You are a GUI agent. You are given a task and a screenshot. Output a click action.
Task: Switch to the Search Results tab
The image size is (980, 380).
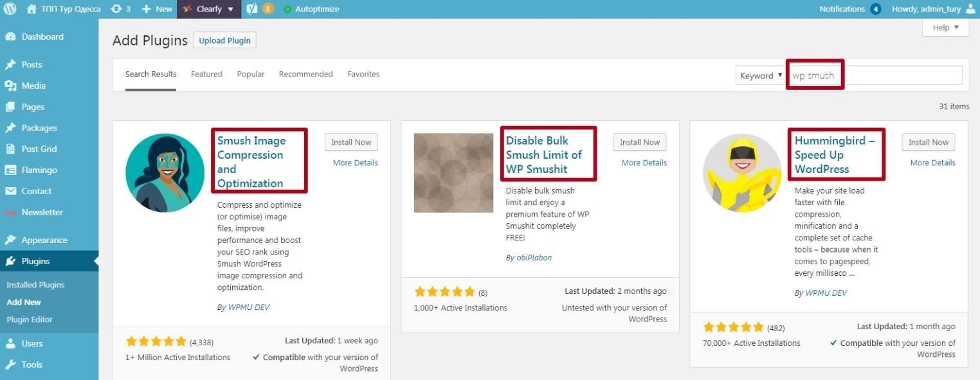[151, 74]
